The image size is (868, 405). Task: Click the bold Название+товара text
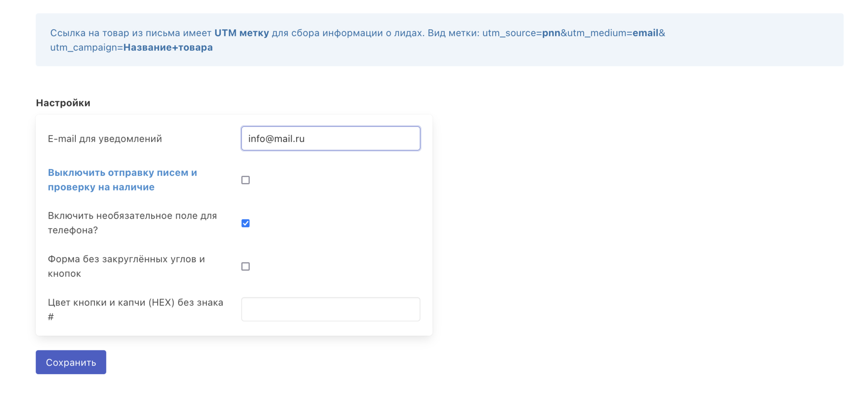168,47
